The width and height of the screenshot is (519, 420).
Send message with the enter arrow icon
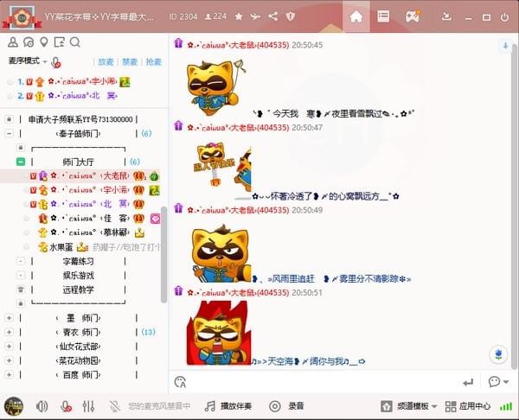(x=468, y=382)
